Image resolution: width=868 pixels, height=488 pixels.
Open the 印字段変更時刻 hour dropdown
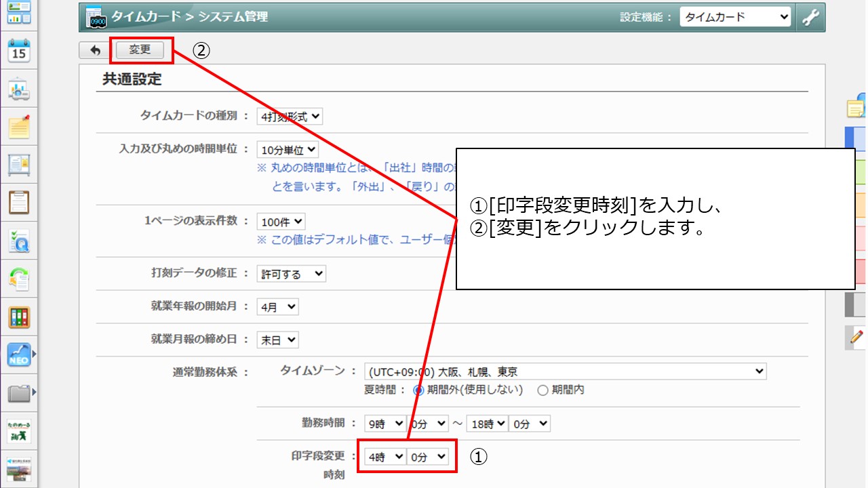[x=384, y=457]
